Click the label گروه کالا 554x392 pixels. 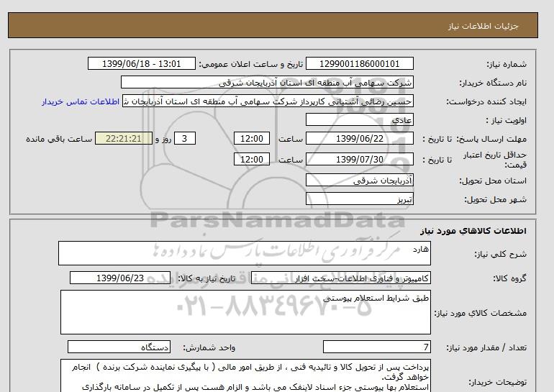coord(510,278)
